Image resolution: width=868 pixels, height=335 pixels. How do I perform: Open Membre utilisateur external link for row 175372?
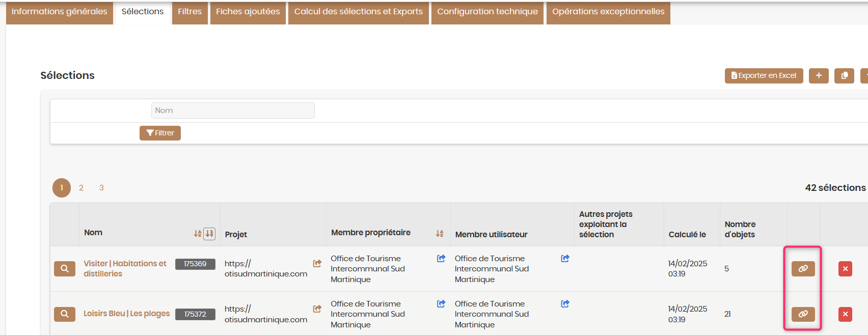[x=565, y=303]
